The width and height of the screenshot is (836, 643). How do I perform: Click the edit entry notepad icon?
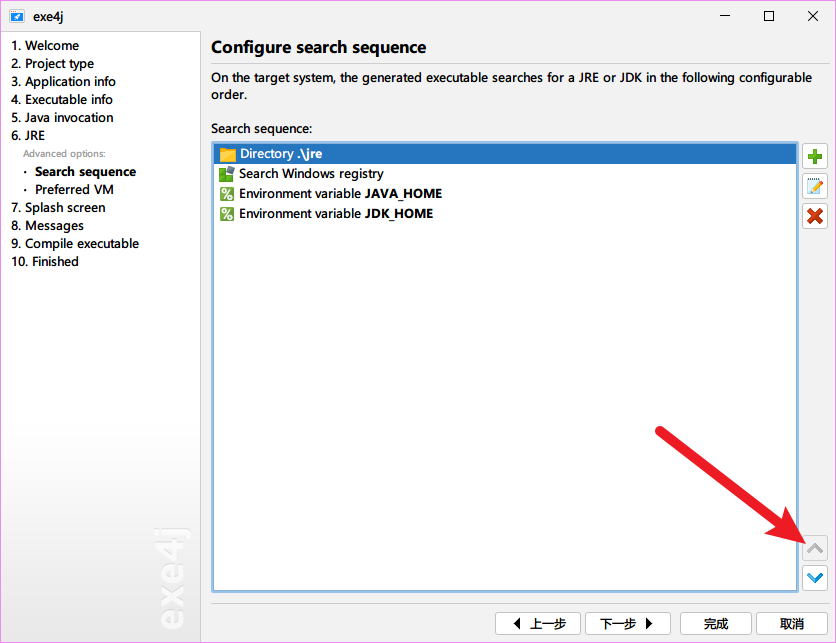[x=815, y=186]
